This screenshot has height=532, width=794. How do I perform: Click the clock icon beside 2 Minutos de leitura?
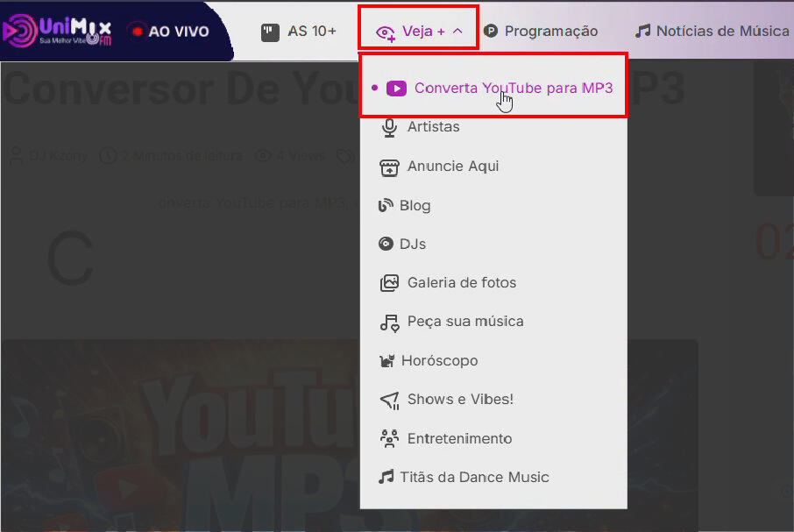[108, 155]
